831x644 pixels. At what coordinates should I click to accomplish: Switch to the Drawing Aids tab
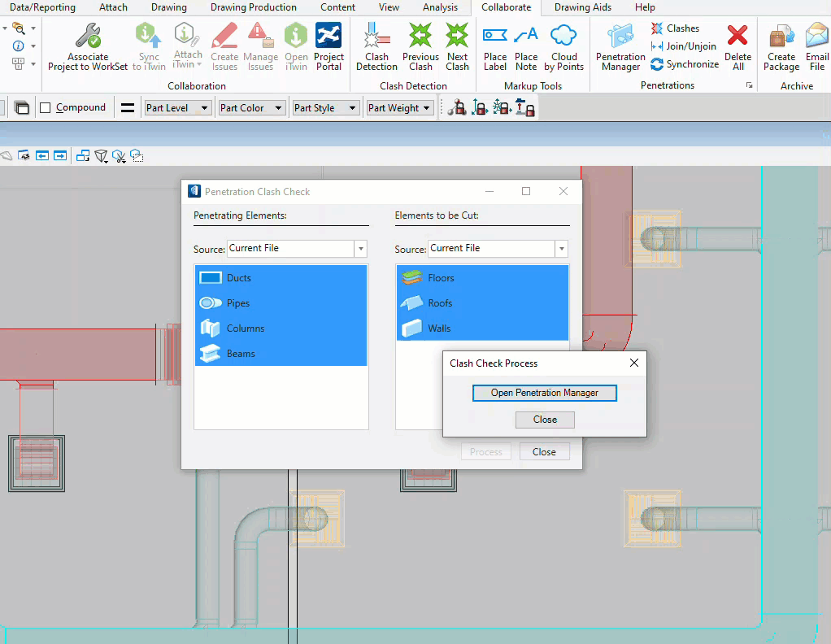582,7
